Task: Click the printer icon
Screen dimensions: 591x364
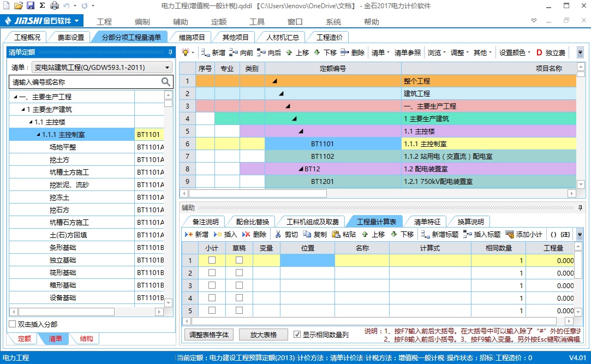Action: click(x=55, y=5)
